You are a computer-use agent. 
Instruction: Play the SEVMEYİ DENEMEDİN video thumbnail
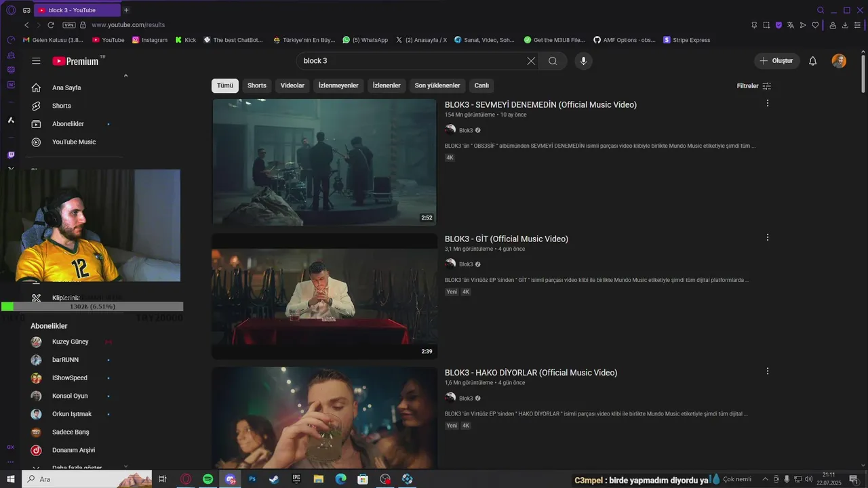tap(324, 162)
